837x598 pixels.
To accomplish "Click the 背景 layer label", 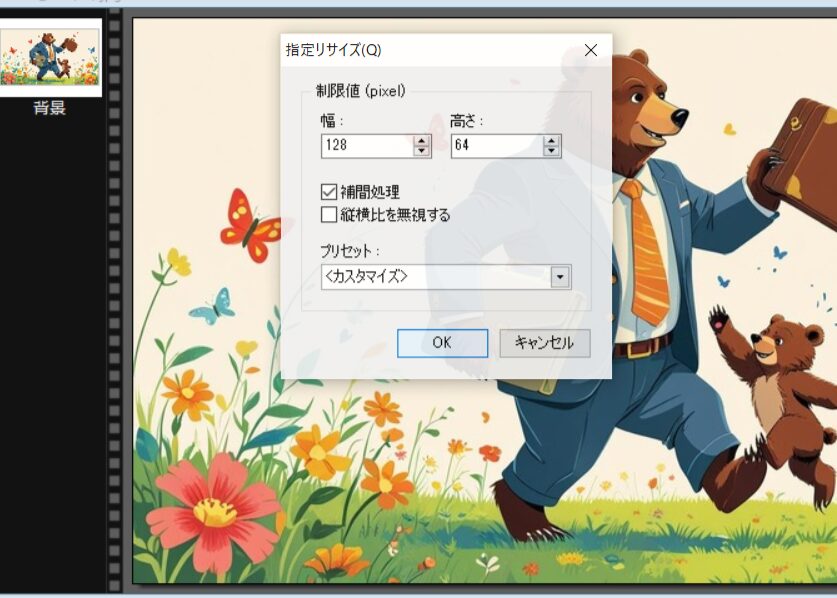I will click(x=50, y=108).
